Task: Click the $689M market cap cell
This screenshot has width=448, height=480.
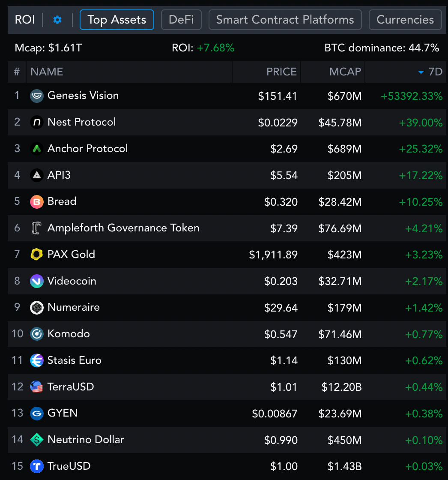Action: point(345,149)
